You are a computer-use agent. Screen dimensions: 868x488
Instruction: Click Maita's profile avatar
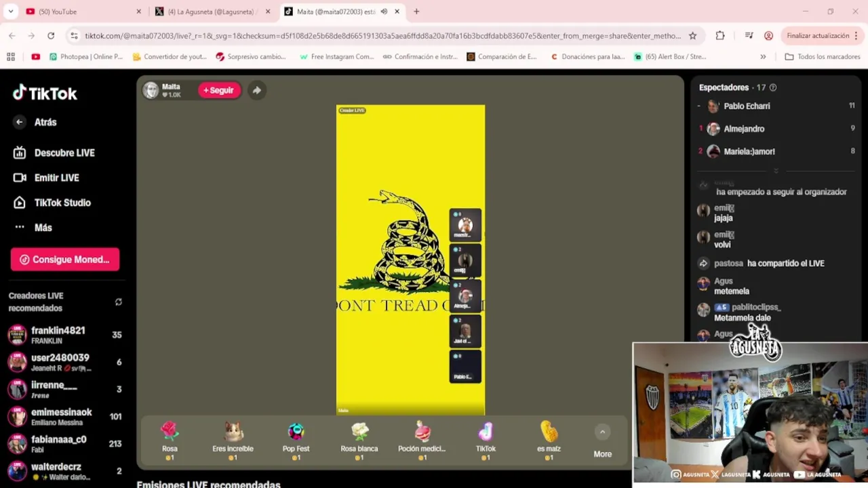(x=151, y=90)
